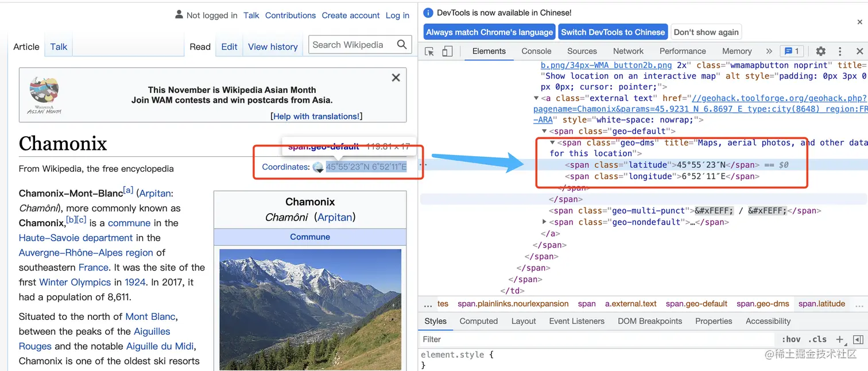Show more DevTools tabs chevron

point(769,51)
